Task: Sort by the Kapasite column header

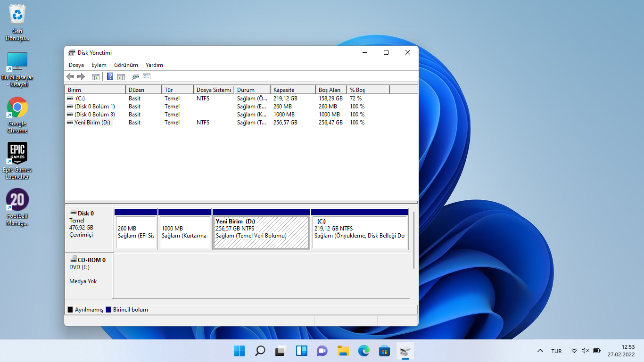Action: tap(293, 90)
